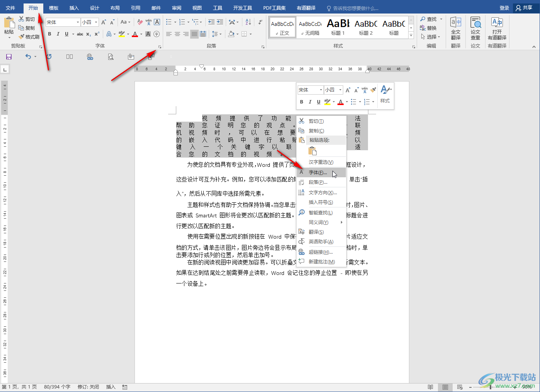
Task: Click the Styles (样式) button in mini toolbar
Action: 385,95
